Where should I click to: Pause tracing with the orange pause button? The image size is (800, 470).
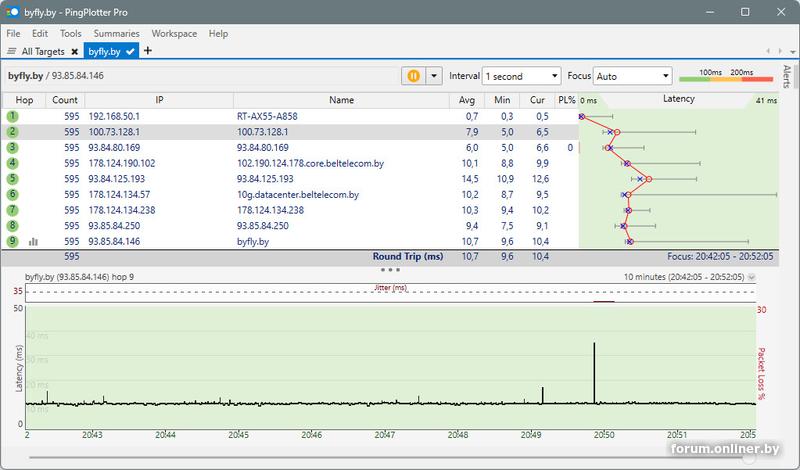[x=414, y=76]
